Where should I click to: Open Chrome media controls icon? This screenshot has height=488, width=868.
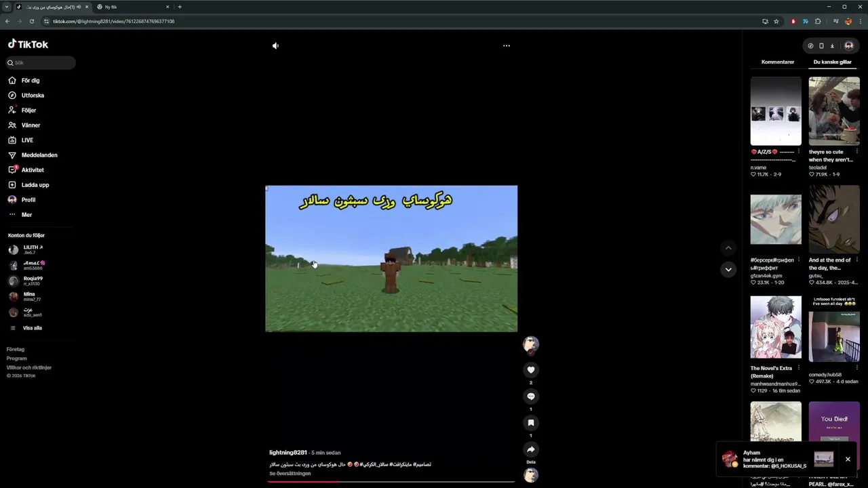835,21
